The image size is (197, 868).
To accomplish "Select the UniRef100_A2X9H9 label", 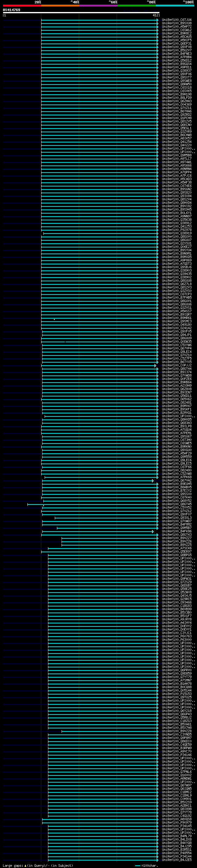I will pyautogui.click(x=176, y=386).
